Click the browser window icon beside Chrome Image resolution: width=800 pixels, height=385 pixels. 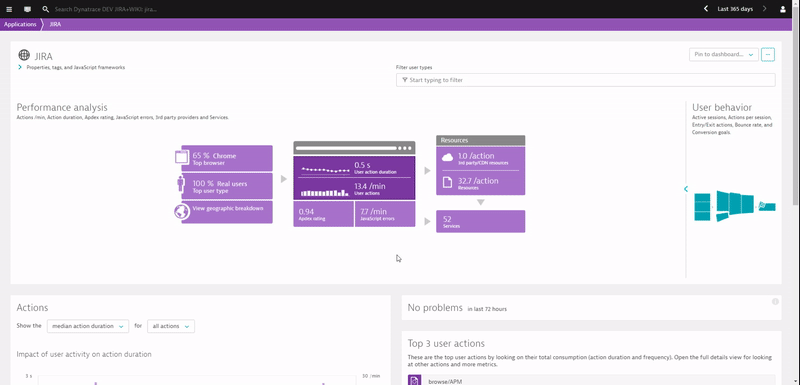[x=182, y=157]
